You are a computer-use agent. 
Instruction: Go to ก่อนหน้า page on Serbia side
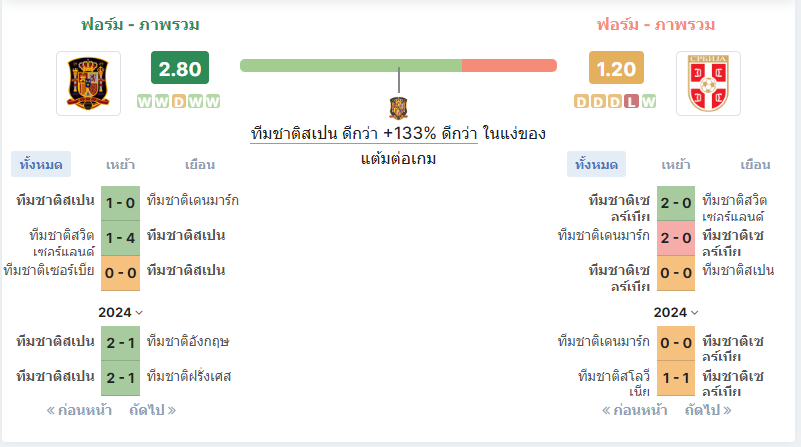(x=635, y=410)
